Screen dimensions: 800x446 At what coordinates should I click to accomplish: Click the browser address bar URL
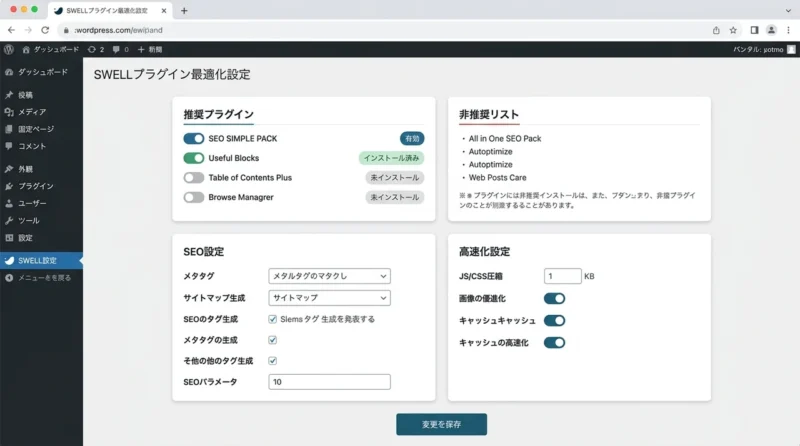(118, 30)
